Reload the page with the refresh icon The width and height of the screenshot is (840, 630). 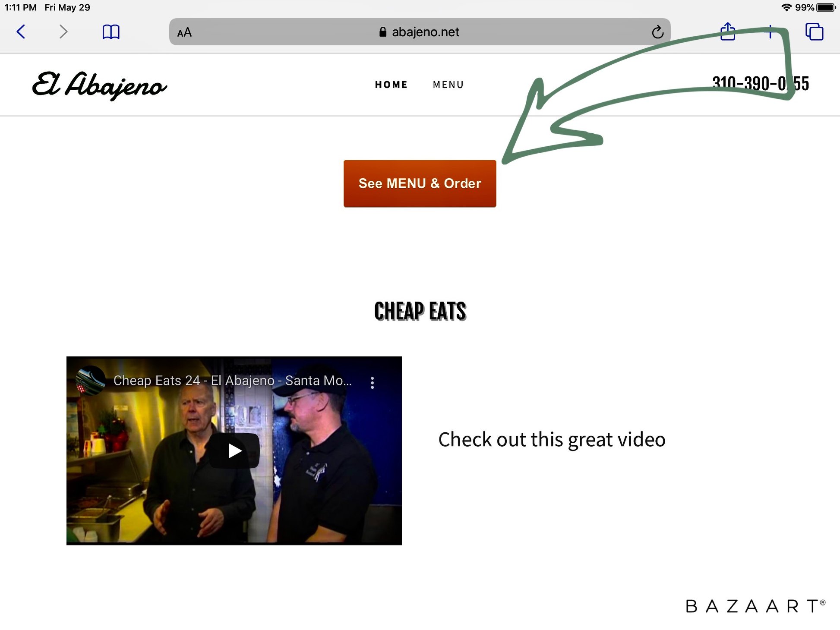[657, 32]
